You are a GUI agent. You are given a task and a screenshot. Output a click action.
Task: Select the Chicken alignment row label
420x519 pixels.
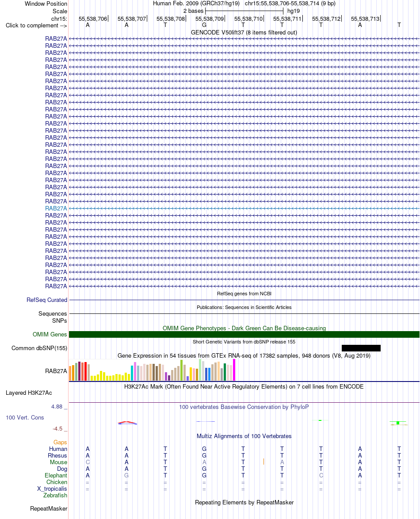point(57,482)
